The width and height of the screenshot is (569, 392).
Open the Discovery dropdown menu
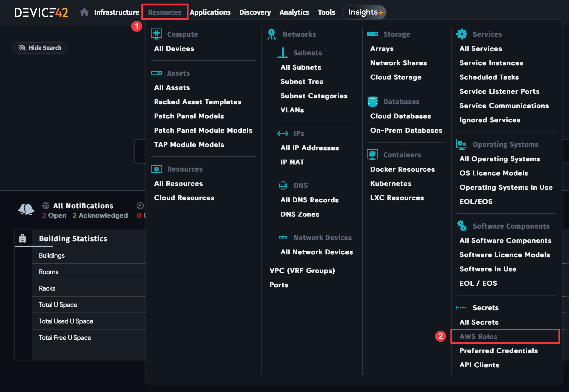[x=255, y=12]
